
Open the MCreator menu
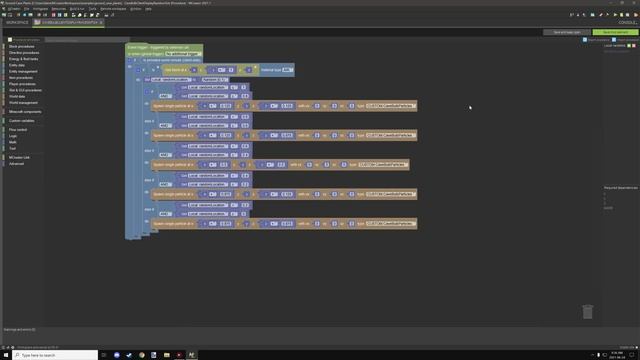[x=14, y=9]
